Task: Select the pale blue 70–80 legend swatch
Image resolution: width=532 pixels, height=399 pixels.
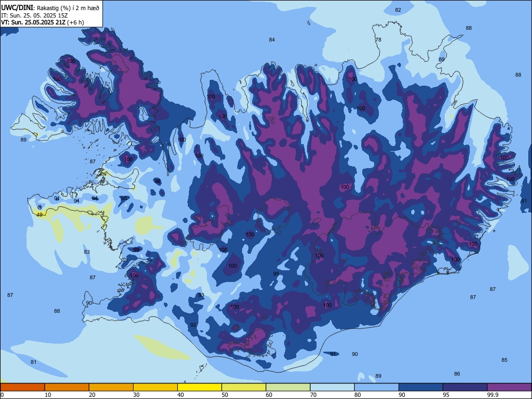Action: [332, 387]
